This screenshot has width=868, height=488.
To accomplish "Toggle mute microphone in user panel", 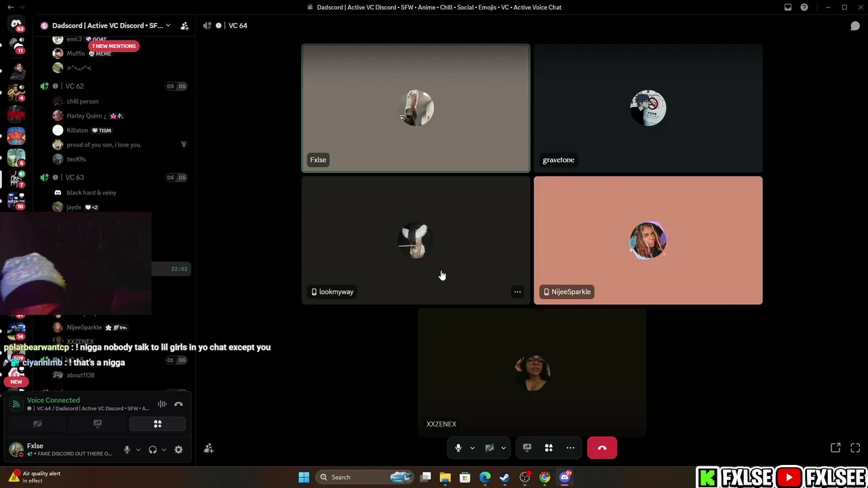I will tap(127, 449).
